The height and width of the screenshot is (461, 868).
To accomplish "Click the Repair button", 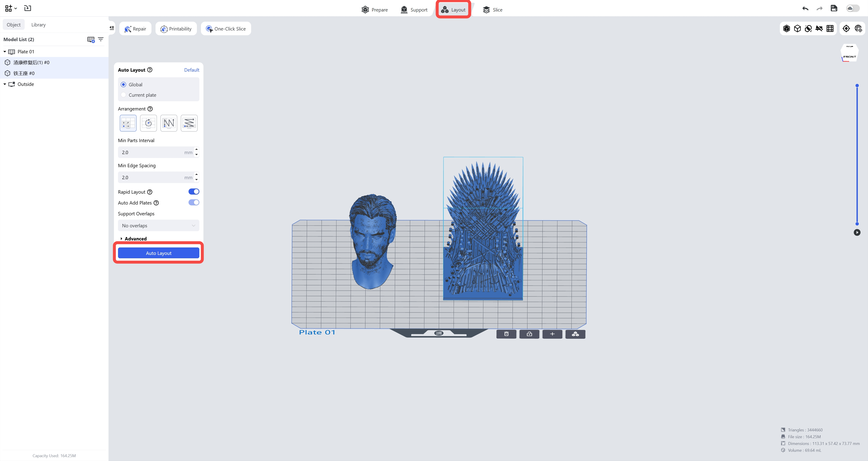I will [x=135, y=29].
